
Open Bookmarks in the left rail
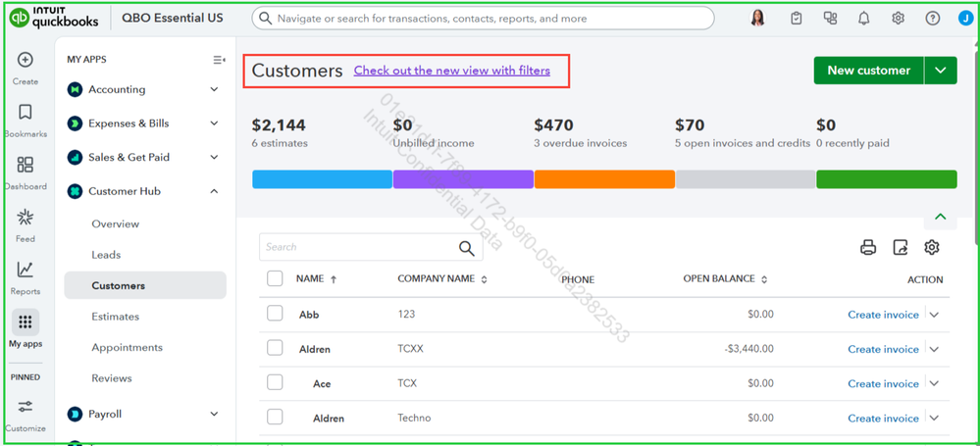[25, 113]
